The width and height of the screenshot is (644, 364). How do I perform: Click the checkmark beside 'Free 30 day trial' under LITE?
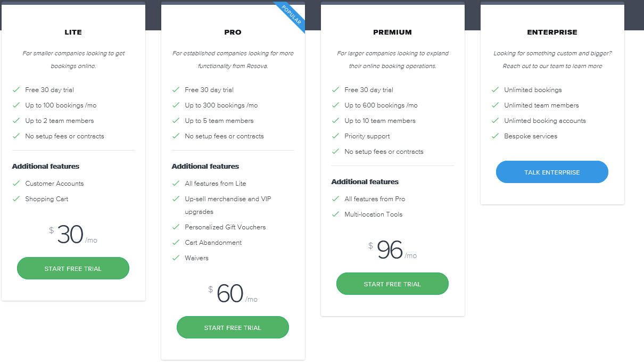coord(16,90)
